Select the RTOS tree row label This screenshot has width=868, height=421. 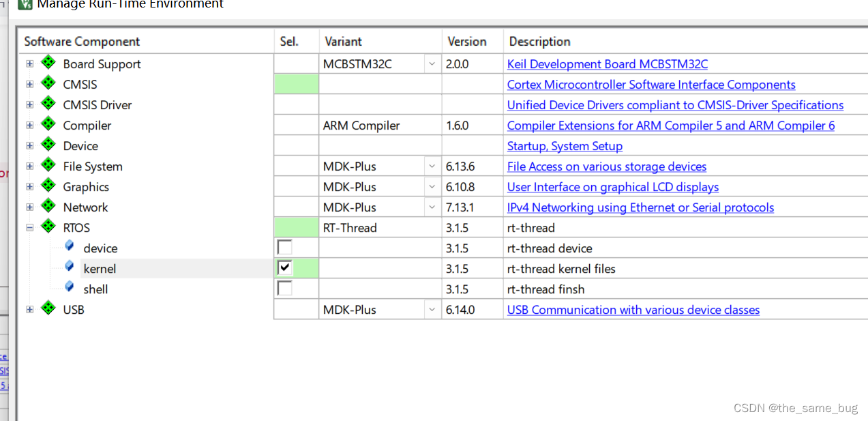(x=76, y=228)
